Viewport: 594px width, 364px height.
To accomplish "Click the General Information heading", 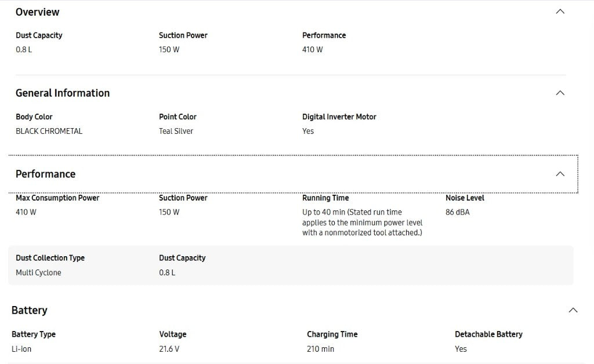I will [63, 93].
